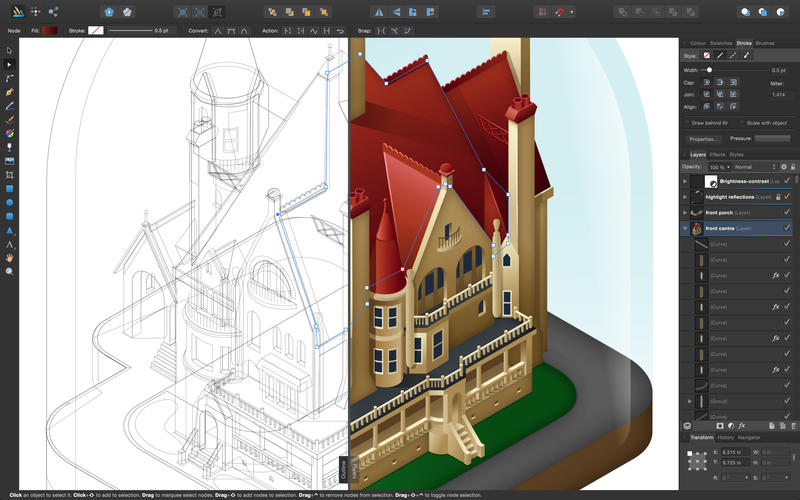The width and height of the screenshot is (800, 500).
Task: Select the Artistic Text tool
Action: click(10, 243)
